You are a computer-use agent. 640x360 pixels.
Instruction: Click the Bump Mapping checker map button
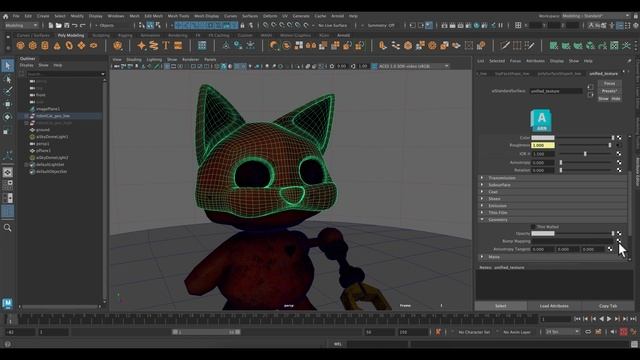pos(619,241)
